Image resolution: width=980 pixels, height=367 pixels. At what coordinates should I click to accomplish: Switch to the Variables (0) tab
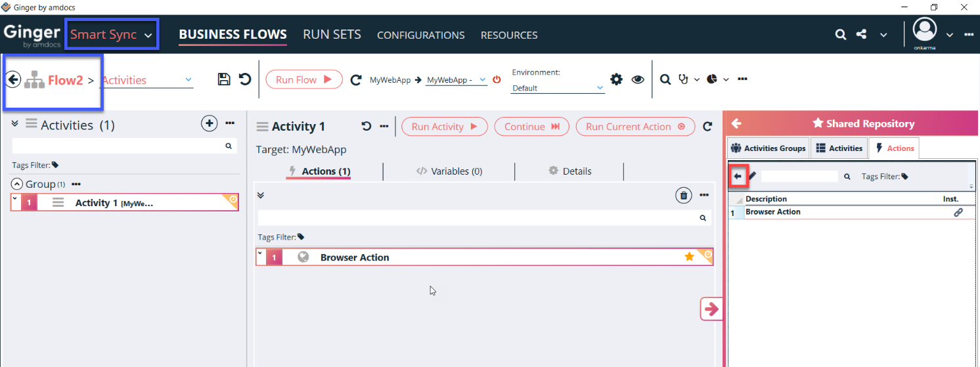[449, 171]
